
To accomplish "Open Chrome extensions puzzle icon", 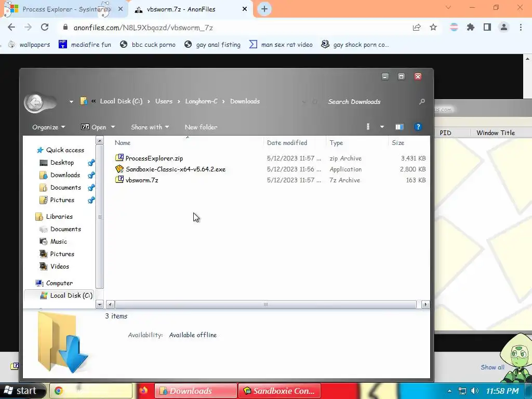I will [471, 27].
